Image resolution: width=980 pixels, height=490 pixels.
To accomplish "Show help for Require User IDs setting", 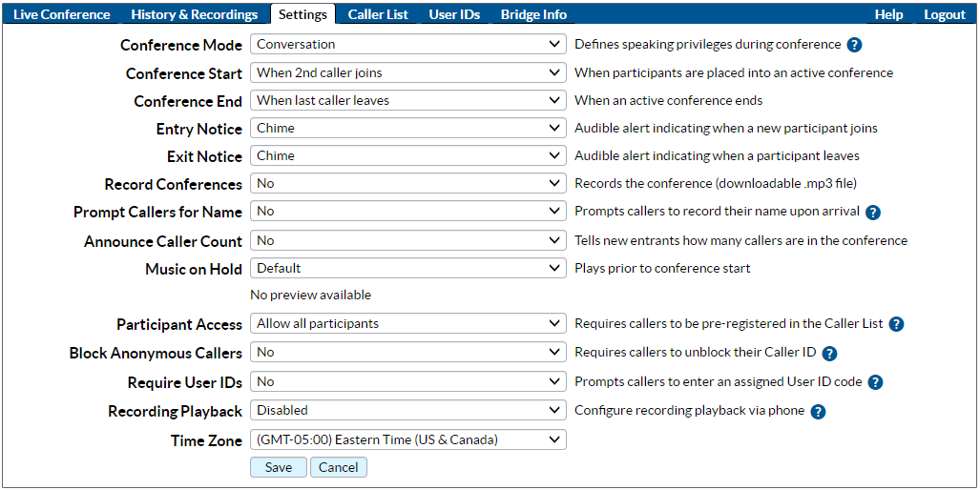I will [x=875, y=382].
